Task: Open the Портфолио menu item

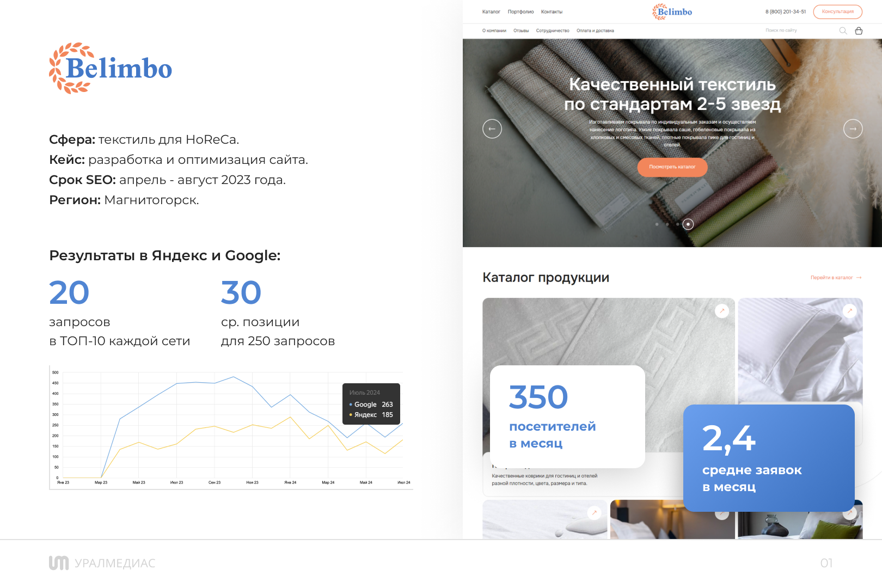Action: pos(520,12)
